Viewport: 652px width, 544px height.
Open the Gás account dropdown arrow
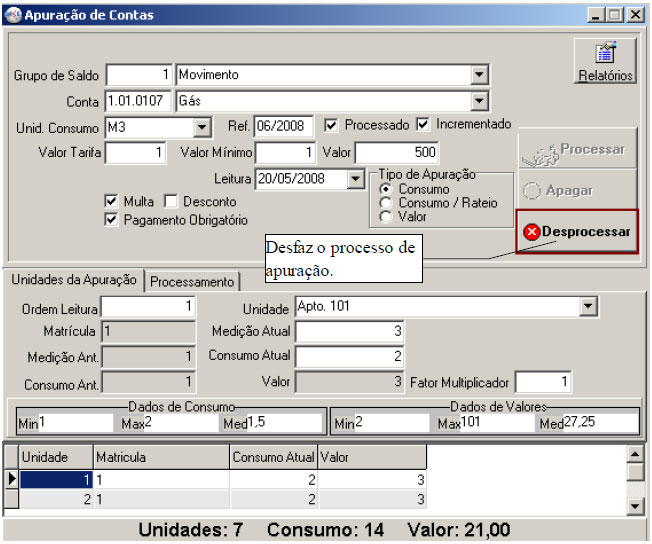pos(479,101)
